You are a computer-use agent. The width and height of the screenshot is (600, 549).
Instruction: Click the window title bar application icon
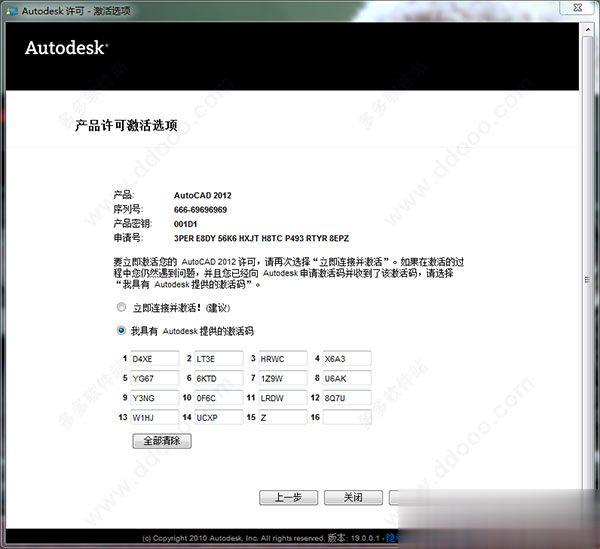pos(12,11)
